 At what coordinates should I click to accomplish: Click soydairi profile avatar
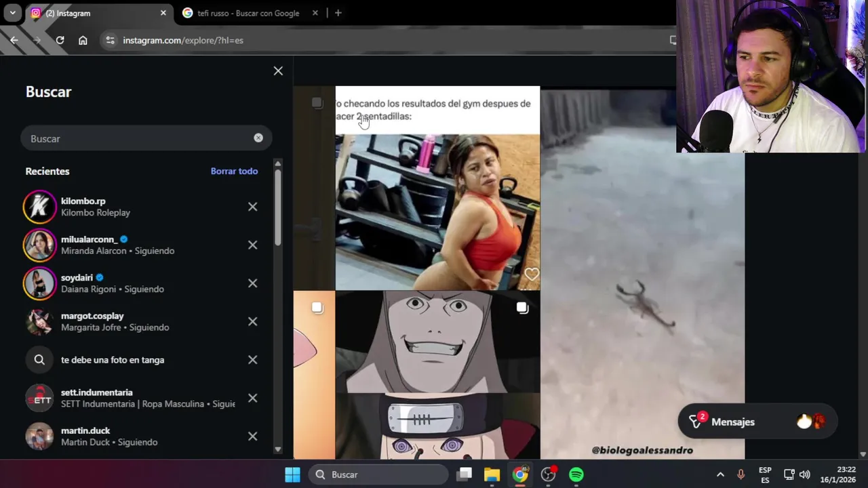tap(39, 283)
